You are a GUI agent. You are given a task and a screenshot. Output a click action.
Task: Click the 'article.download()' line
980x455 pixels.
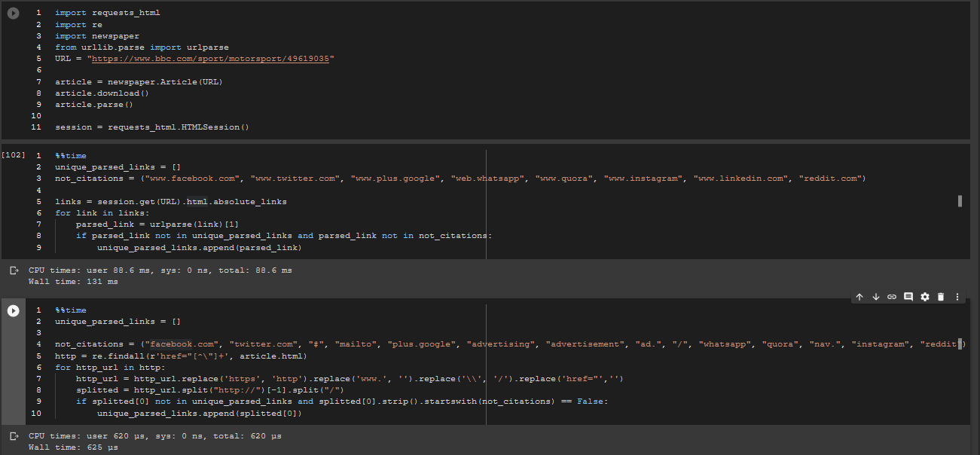coord(102,93)
